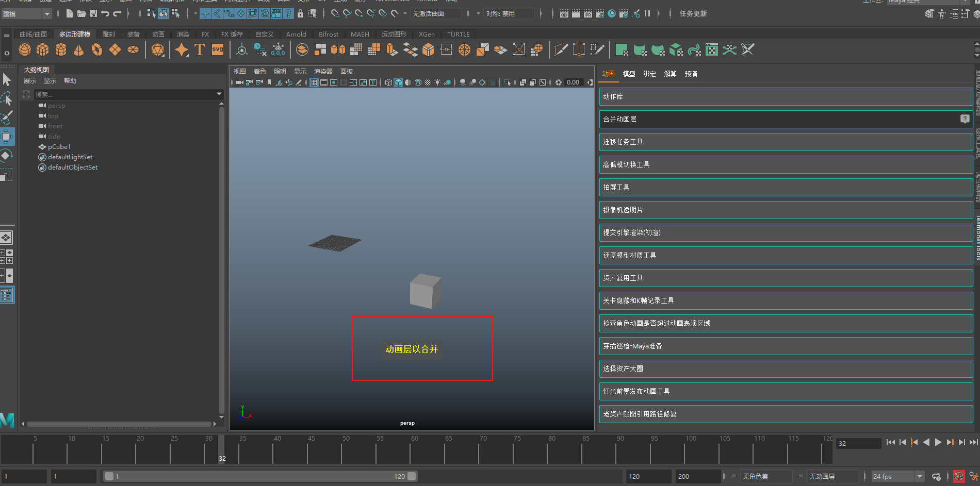
Task: Toggle the viewport grid display icon
Action: [314, 82]
